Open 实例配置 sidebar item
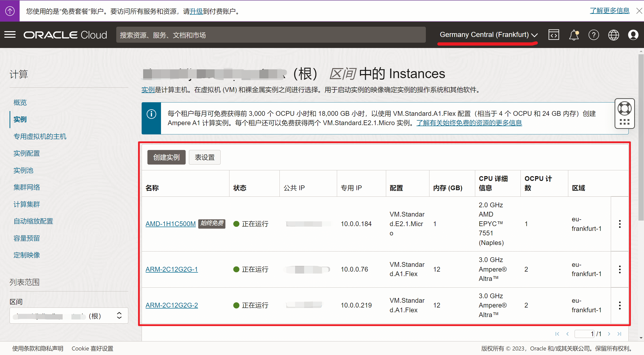 (x=27, y=153)
